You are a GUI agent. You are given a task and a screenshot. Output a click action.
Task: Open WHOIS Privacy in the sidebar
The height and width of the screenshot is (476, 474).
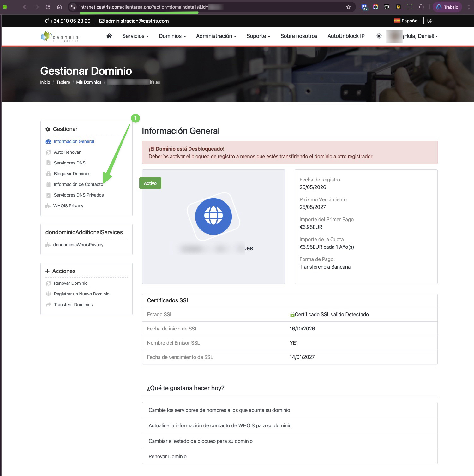[x=68, y=206]
